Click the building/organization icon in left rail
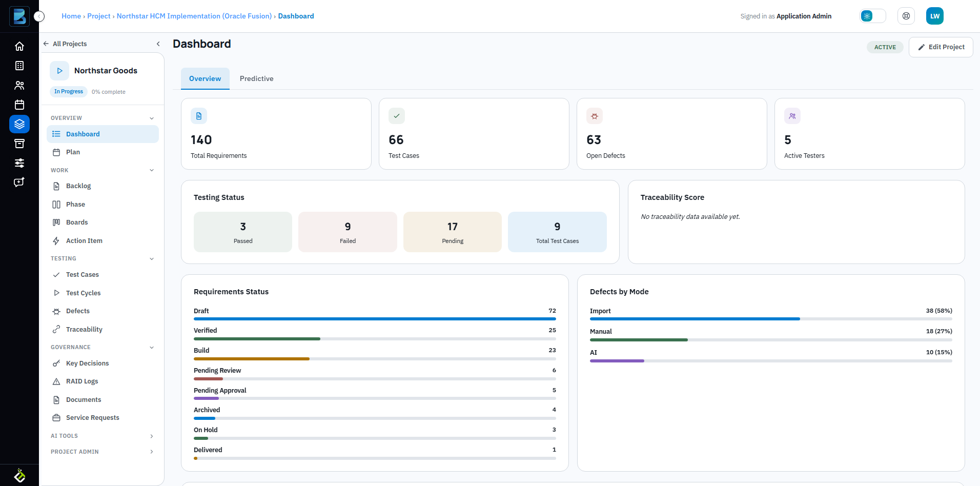This screenshot has width=980, height=486. pos(19,66)
